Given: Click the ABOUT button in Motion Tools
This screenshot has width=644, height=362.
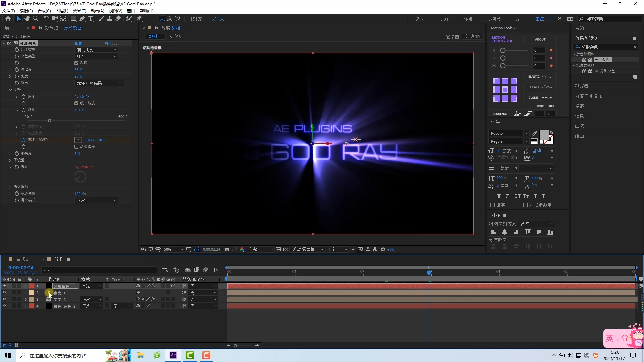Looking at the screenshot, I should 540,39.
